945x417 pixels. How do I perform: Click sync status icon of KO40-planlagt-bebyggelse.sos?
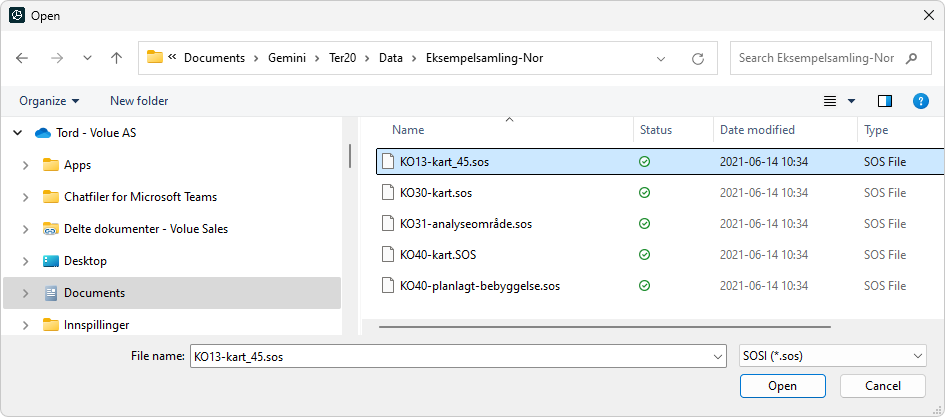click(644, 285)
